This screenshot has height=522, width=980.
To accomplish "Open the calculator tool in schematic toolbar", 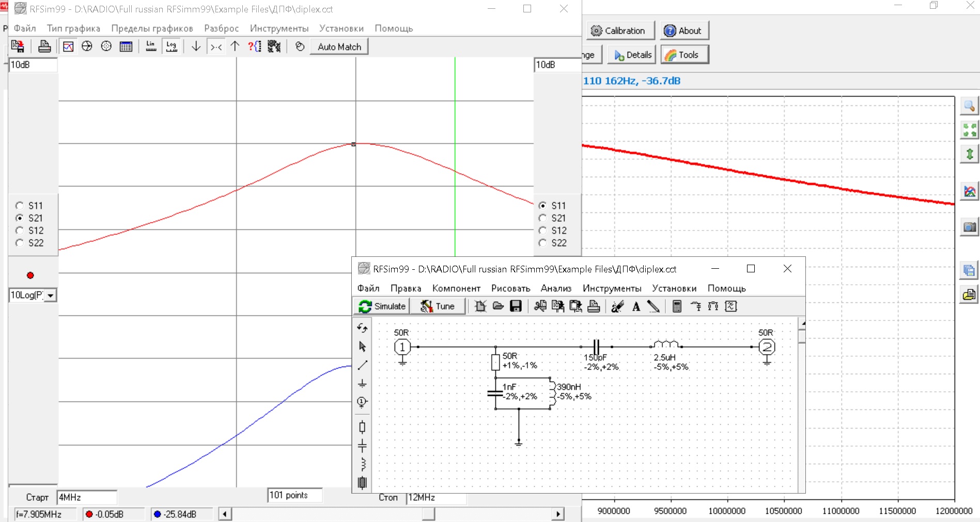I will 677,306.
